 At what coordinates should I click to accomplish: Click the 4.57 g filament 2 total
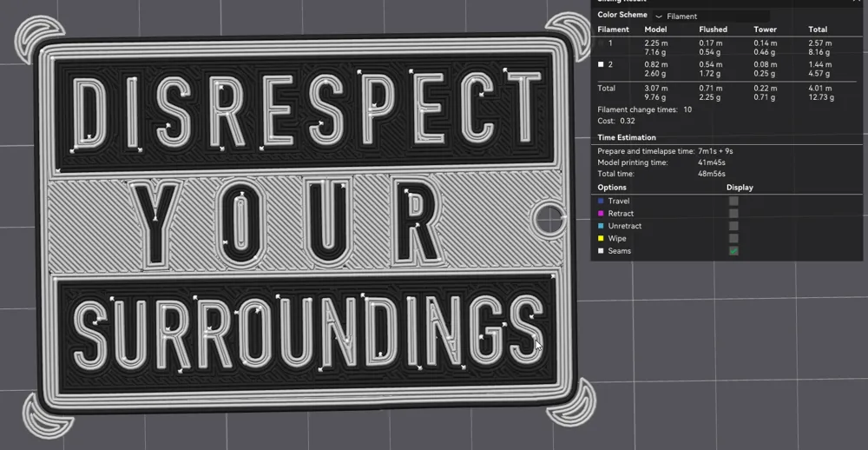point(819,74)
